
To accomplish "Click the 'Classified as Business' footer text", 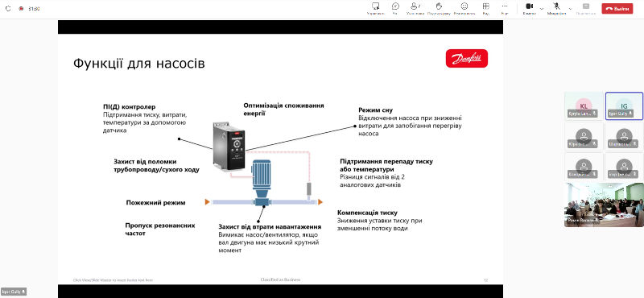I will [280, 279].
